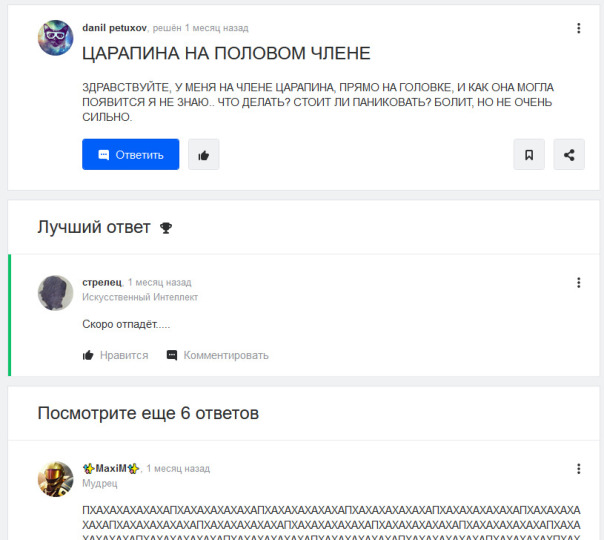Open three-dot menu for MaxiM's answer

(578, 469)
